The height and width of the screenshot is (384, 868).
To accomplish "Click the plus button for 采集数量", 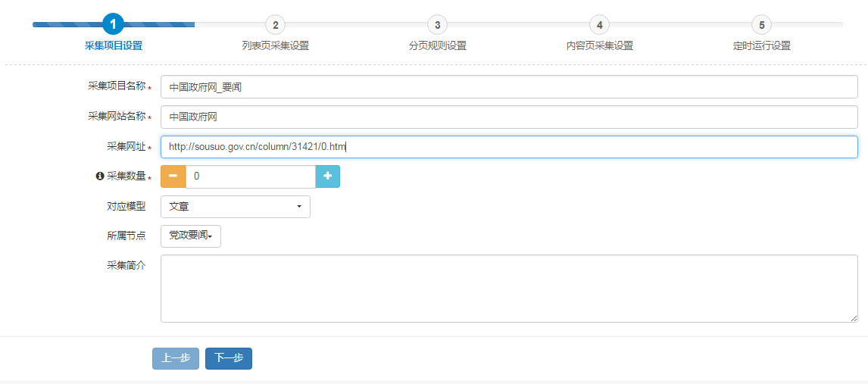I will pyautogui.click(x=328, y=176).
